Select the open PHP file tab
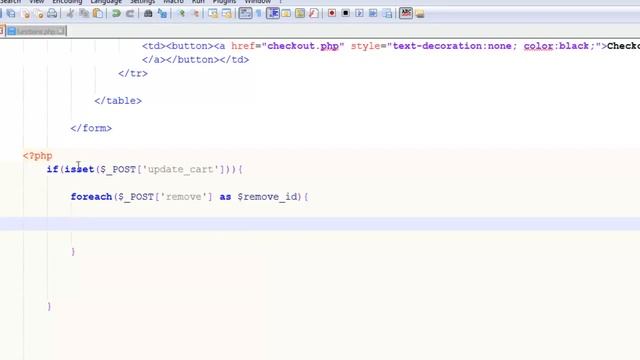Screen dimensions: 640x360 pyautogui.click(x=36, y=31)
